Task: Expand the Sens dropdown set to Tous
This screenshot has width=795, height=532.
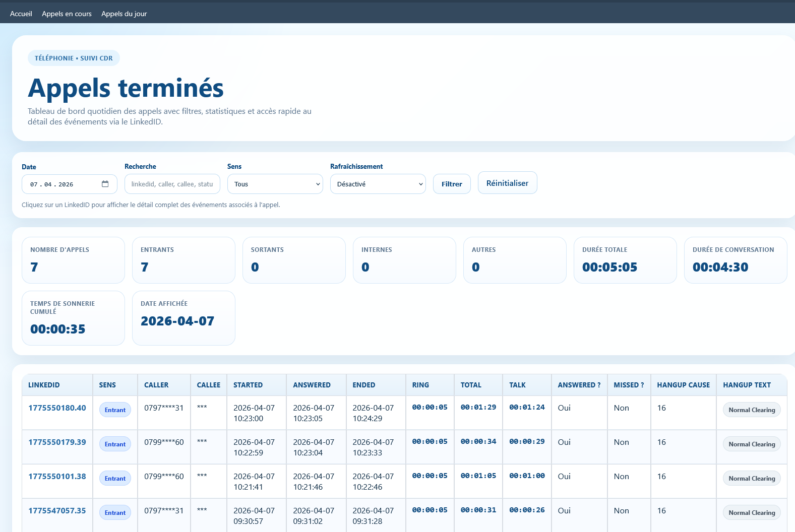Action: pyautogui.click(x=275, y=184)
